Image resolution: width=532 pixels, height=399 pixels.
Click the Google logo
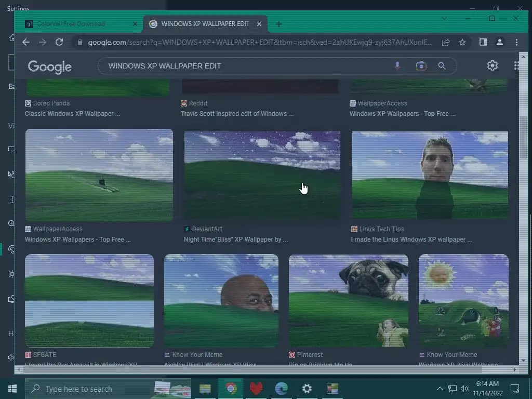[x=49, y=67]
